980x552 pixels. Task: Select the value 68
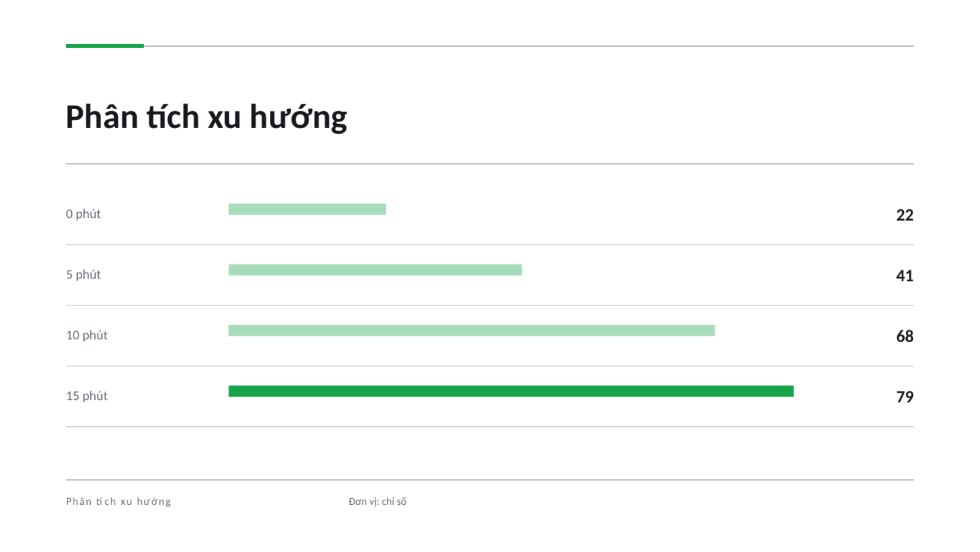[x=905, y=337]
